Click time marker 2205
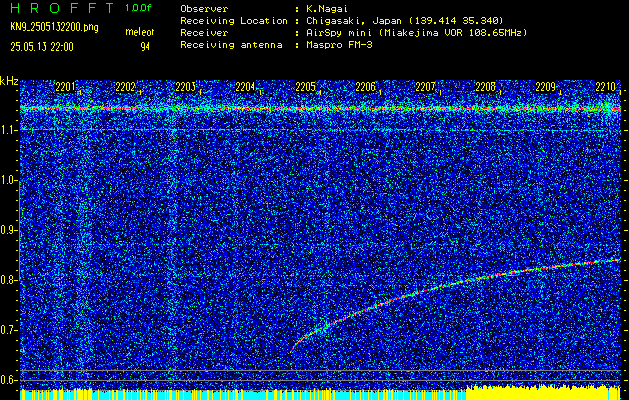The height and width of the screenshot is (400, 629). click(x=305, y=87)
